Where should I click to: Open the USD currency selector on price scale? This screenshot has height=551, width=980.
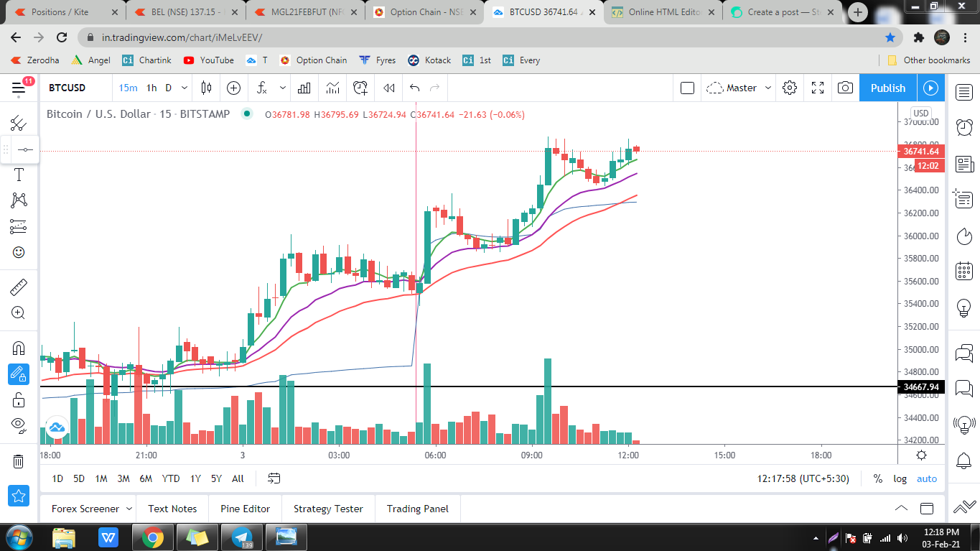click(920, 113)
